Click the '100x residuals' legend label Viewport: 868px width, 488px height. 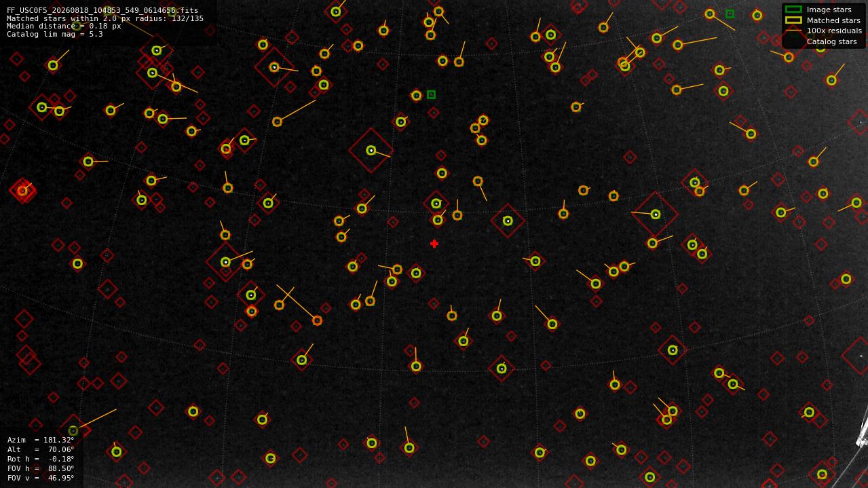click(834, 31)
